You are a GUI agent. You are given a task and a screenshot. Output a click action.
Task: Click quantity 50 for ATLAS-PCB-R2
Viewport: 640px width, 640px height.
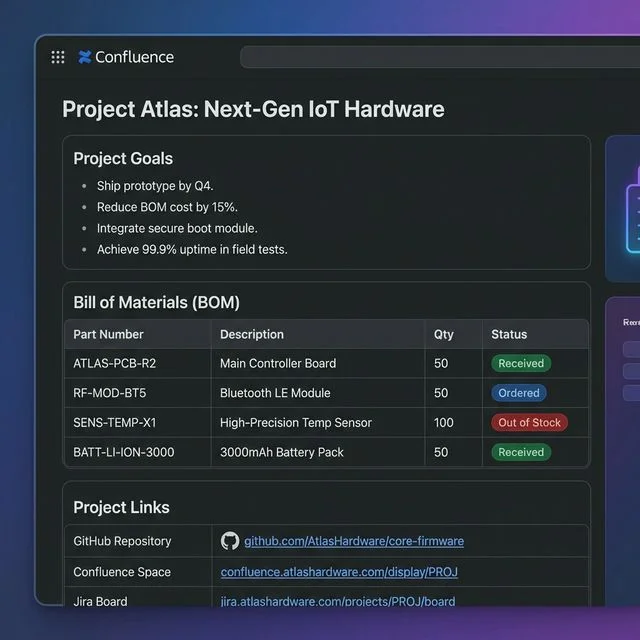point(441,363)
